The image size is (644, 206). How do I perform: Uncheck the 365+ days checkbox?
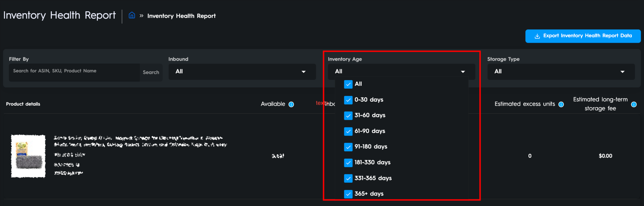click(348, 194)
